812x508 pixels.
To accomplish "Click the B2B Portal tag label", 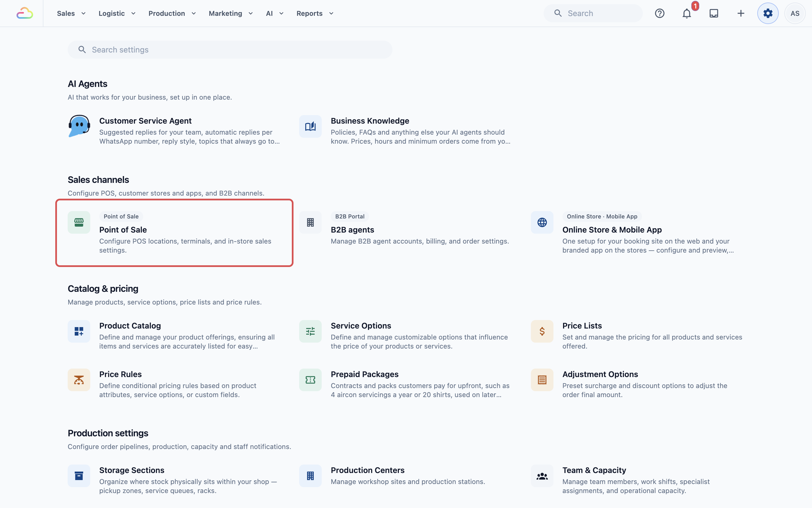I will 350,216.
